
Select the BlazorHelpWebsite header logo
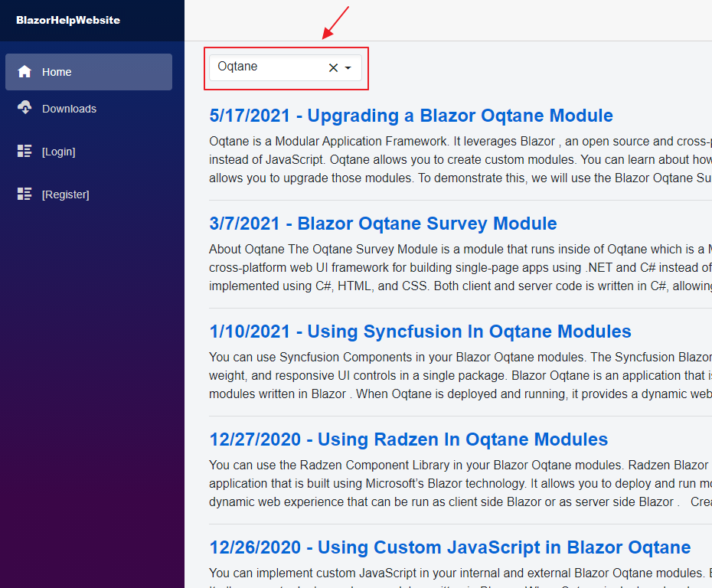click(x=67, y=20)
